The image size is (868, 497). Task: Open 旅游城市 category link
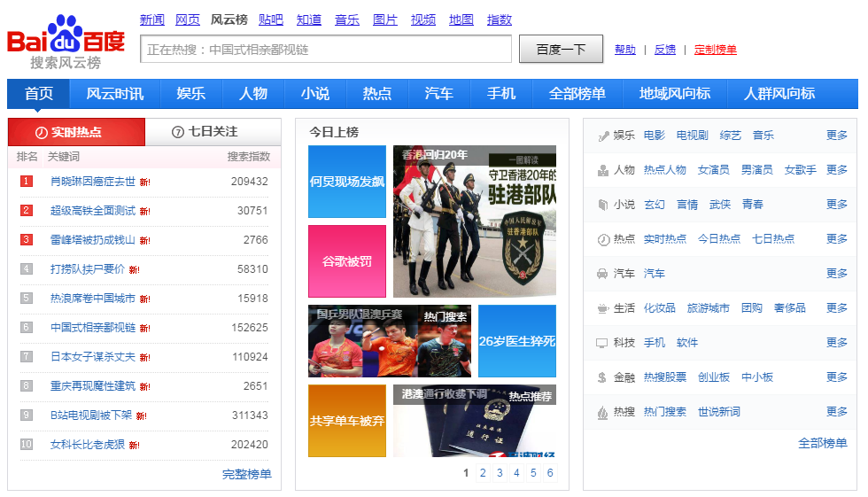(x=708, y=307)
